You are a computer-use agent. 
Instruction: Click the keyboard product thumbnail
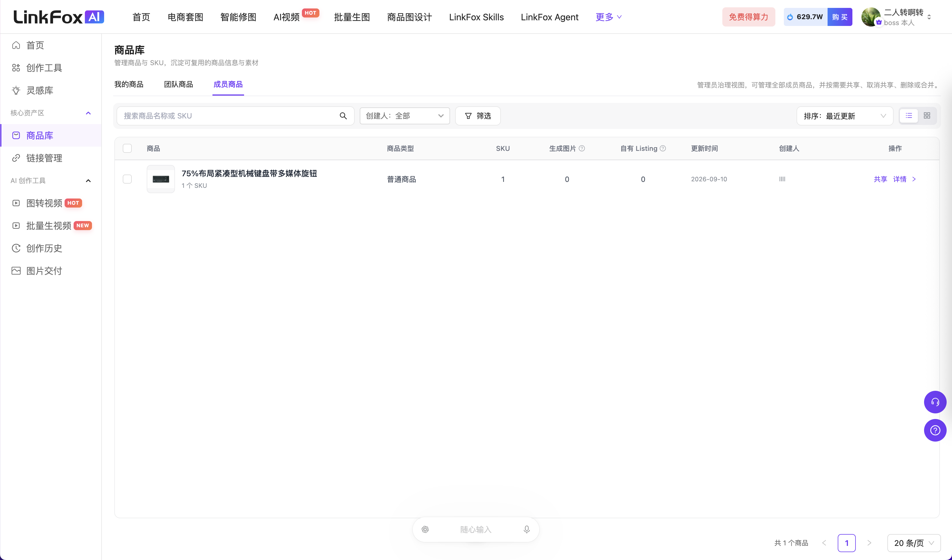coord(161,179)
